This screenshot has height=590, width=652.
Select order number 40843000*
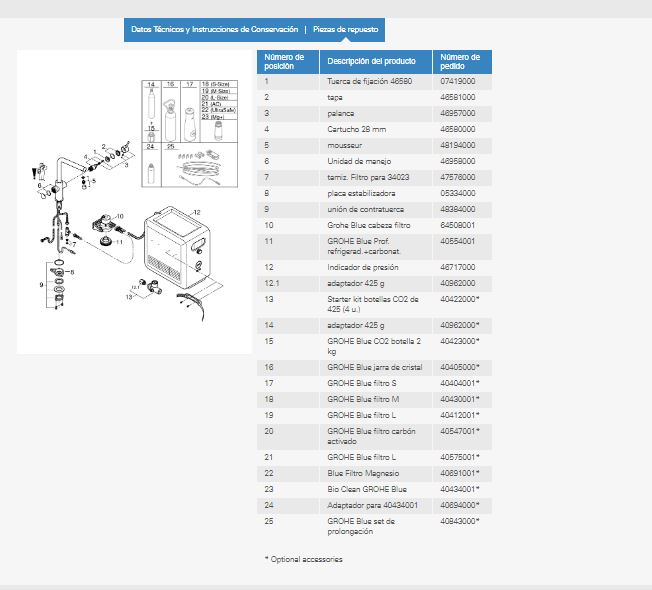click(459, 521)
